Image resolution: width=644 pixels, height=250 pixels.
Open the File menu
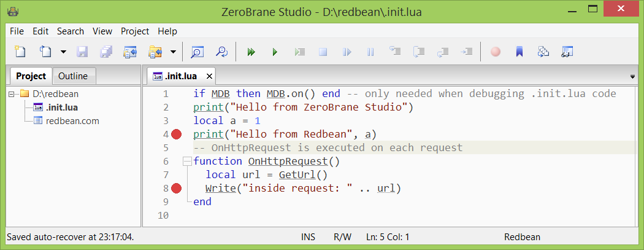pos(17,31)
